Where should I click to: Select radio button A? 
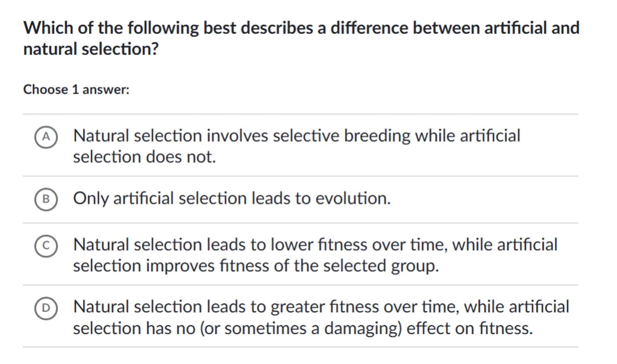click(46, 137)
